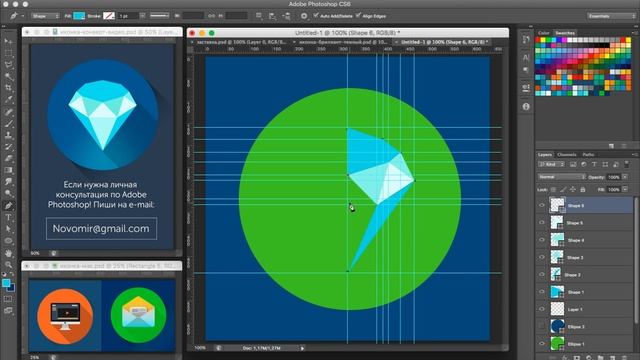Open the Stroke color swatch in options bar
Image resolution: width=640 pixels, height=360 pixels.
coord(109,16)
